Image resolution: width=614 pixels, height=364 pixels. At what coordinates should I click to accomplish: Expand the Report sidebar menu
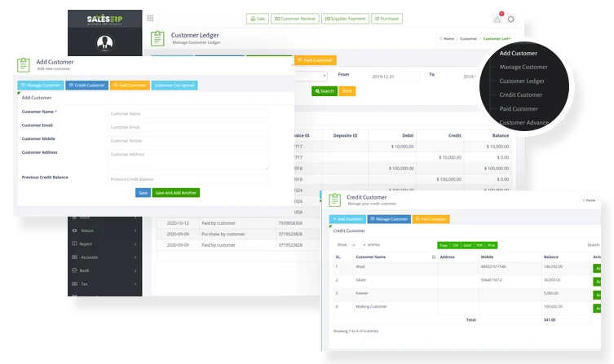[x=135, y=244]
